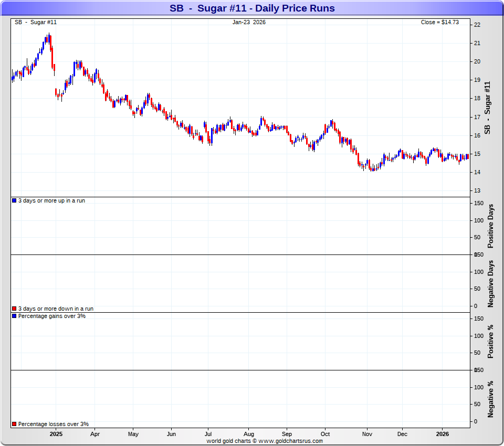Select the 'Apr' month on the x-axis
The height and width of the screenshot is (446, 504).
click(95, 434)
